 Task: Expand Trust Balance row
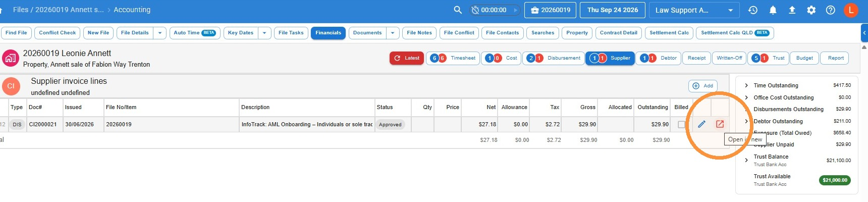[746, 160]
